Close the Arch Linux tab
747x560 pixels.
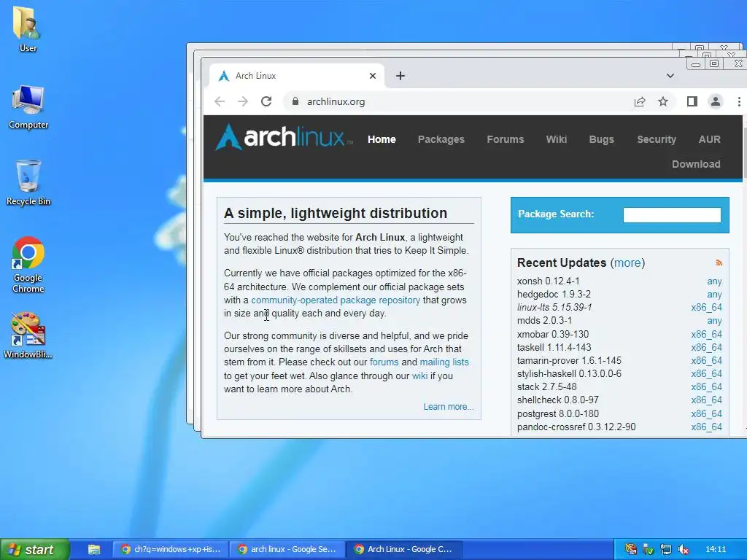click(x=373, y=76)
